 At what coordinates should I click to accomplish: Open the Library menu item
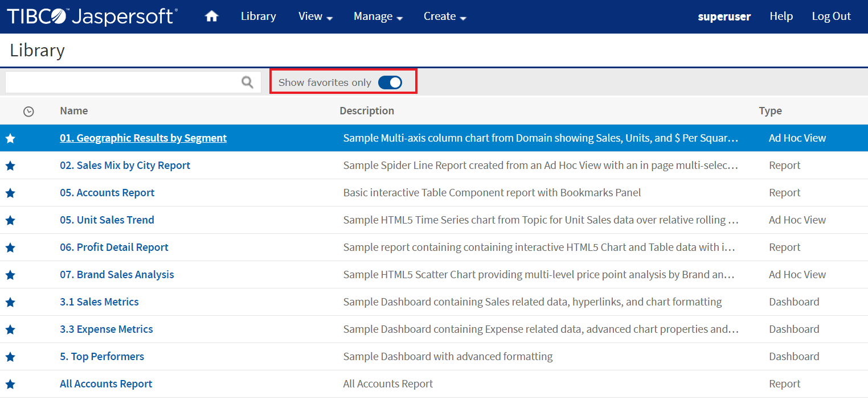[x=259, y=16]
